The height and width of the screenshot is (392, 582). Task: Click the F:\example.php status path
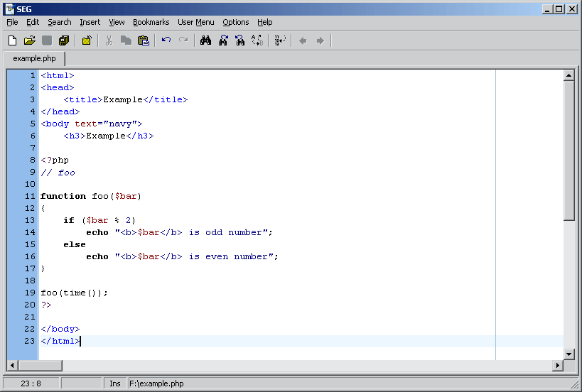[156, 383]
